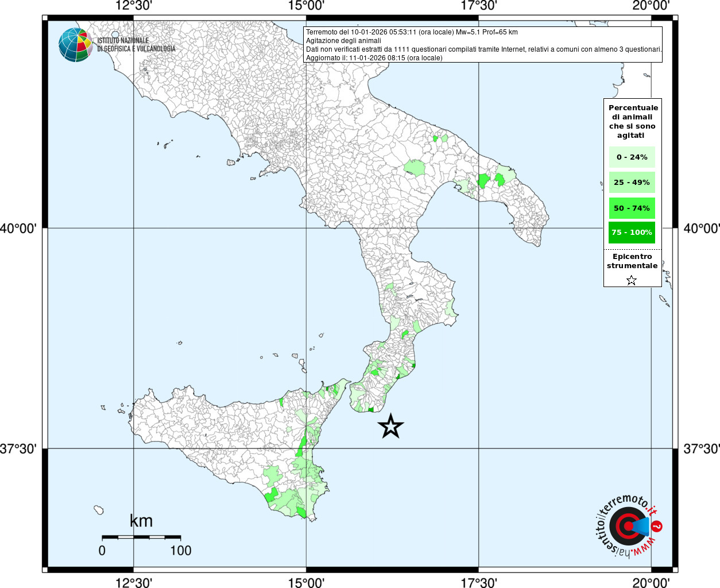Click the blue wedge in the haisentitoilterremoto logo
Viewport: 720px width, 588px height.
tap(641, 526)
